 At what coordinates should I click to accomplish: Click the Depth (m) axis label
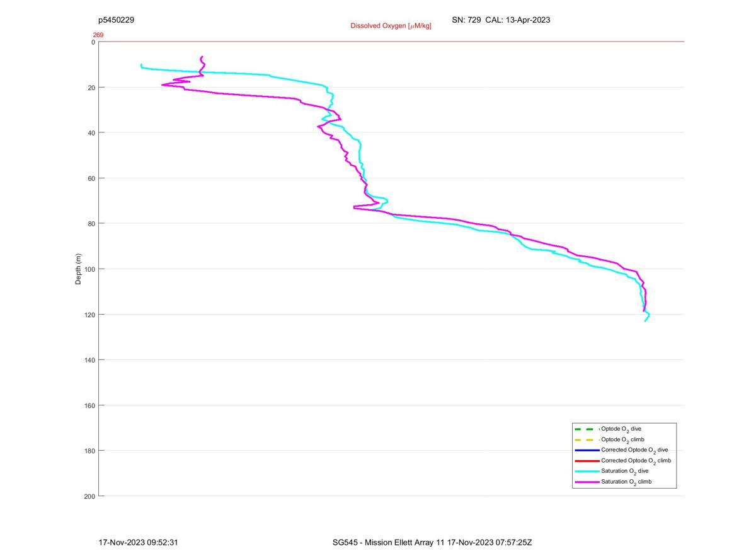pyautogui.click(x=79, y=269)
